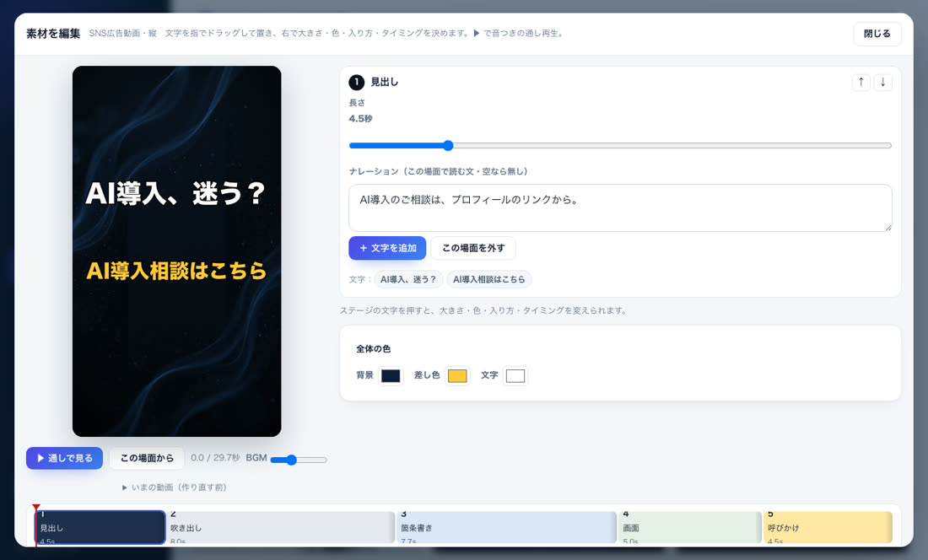Adjust the BGM volume slider

click(x=299, y=460)
